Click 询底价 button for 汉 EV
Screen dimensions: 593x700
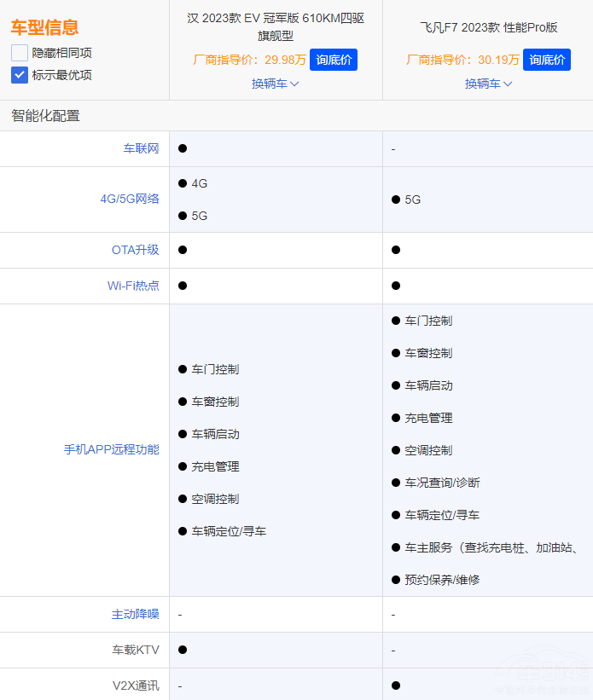click(x=333, y=60)
